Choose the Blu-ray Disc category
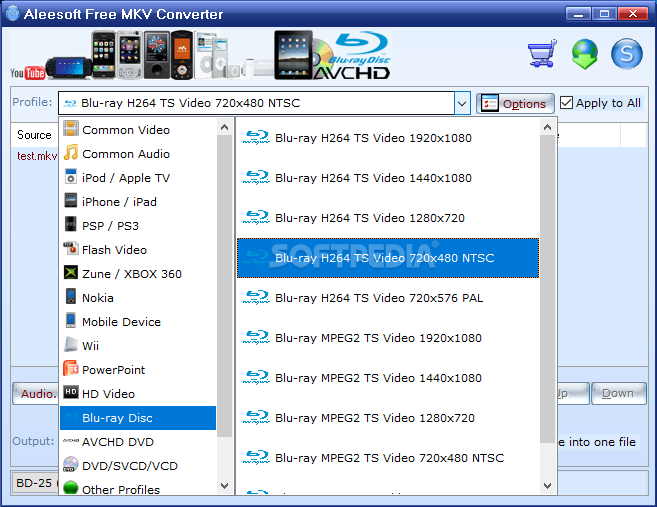657x507 pixels. [x=138, y=418]
